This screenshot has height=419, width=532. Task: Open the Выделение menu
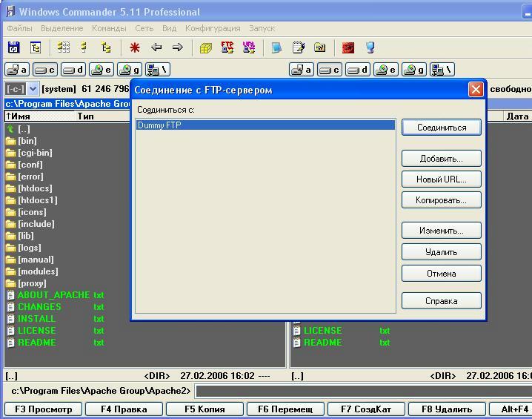(x=62, y=28)
